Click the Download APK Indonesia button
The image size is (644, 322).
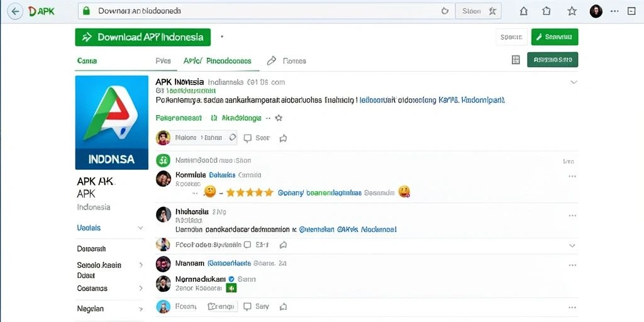[x=143, y=37]
